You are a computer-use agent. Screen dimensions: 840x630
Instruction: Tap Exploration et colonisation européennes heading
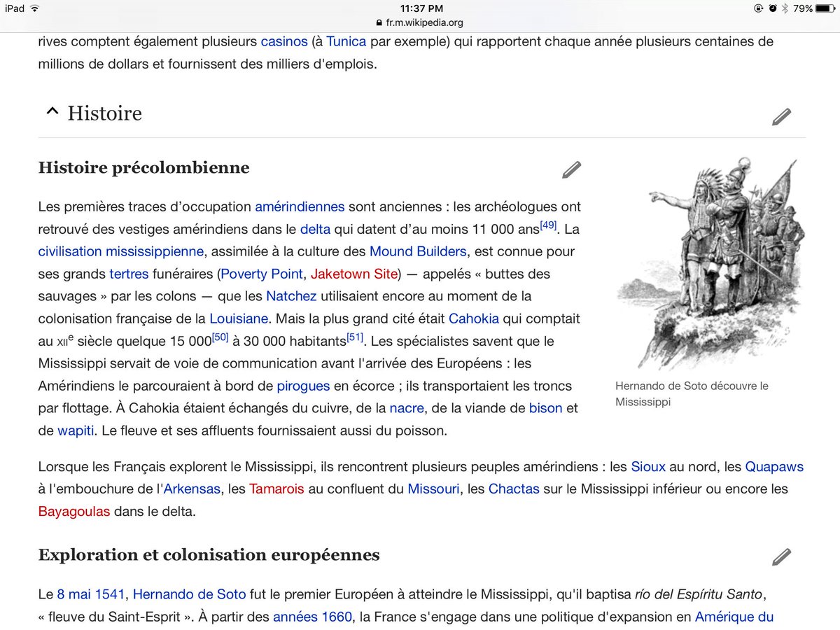(209, 555)
